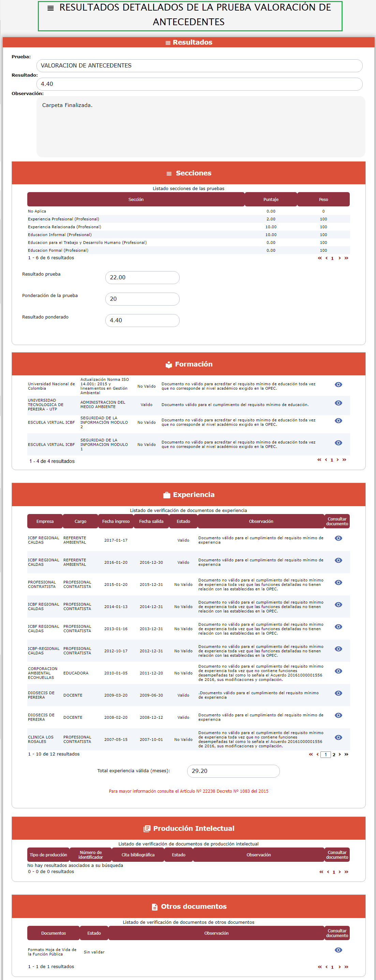View CLINICA LOS ROSALES experience document
This screenshot has height=980, width=376.
click(x=338, y=737)
